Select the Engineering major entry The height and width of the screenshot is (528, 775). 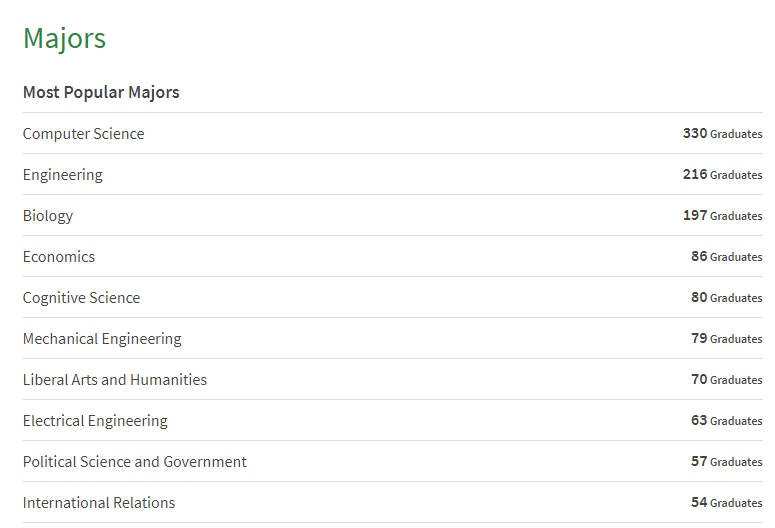63,175
